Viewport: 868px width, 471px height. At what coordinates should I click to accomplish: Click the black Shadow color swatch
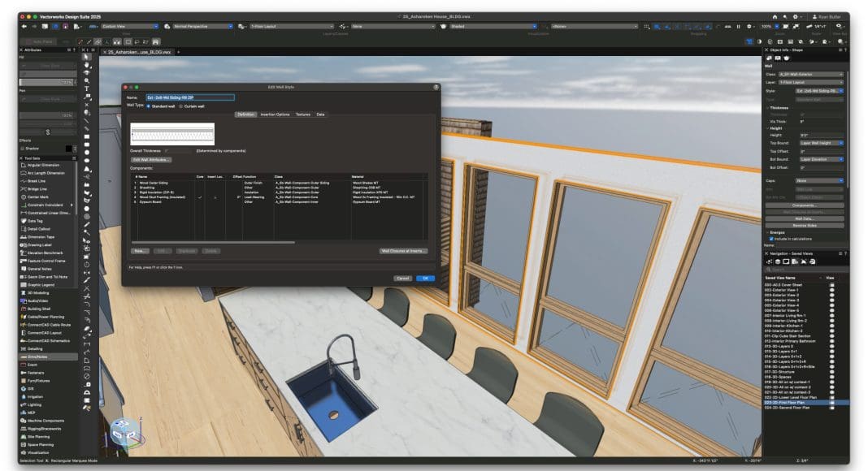tap(69, 149)
